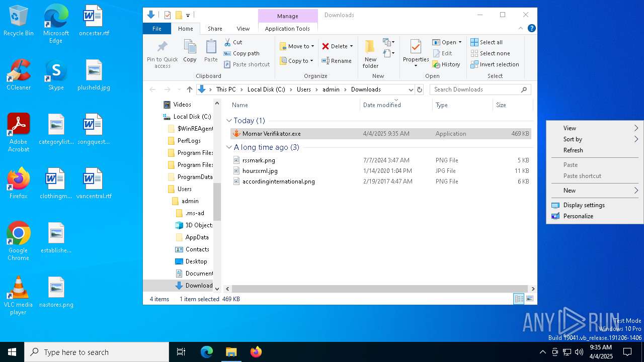This screenshot has width=644, height=362.
Task: Click the Copy ribbon icon
Action: point(190,51)
